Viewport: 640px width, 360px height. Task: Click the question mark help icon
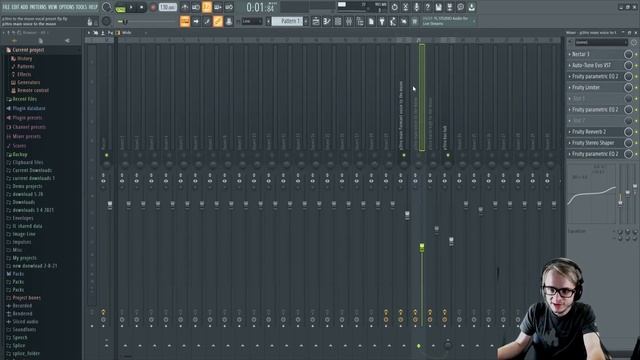tap(427, 7)
